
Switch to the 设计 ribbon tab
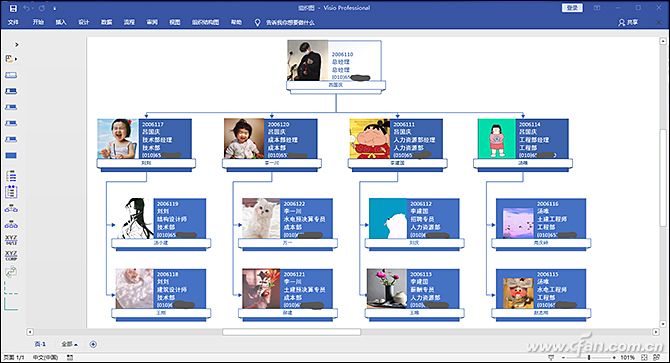(83, 22)
